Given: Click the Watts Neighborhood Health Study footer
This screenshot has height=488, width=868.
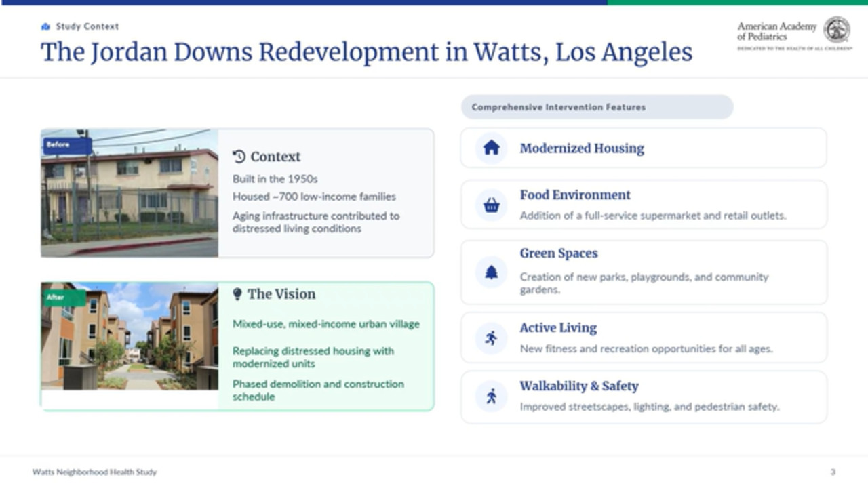Looking at the screenshot, I should click(94, 472).
